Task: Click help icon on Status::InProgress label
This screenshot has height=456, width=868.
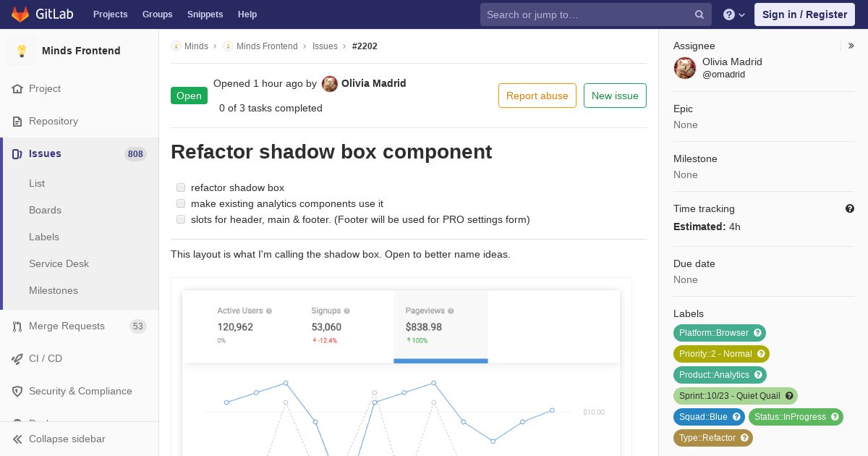Action: coord(835,417)
